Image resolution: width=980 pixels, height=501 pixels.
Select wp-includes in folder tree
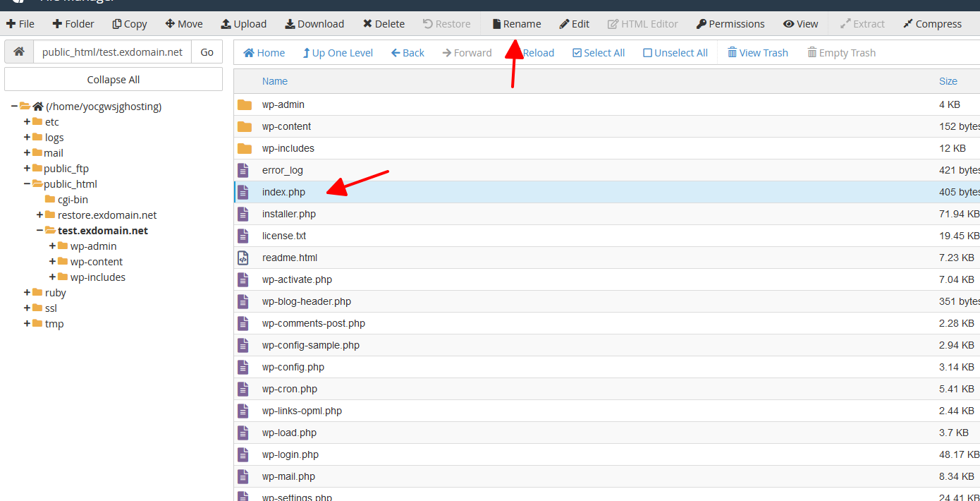coord(98,277)
